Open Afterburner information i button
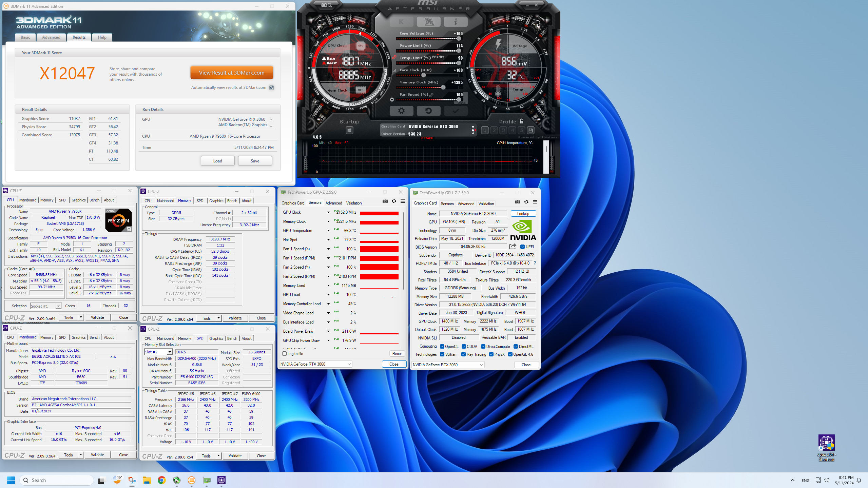The width and height of the screenshot is (868, 488). pos(456,22)
